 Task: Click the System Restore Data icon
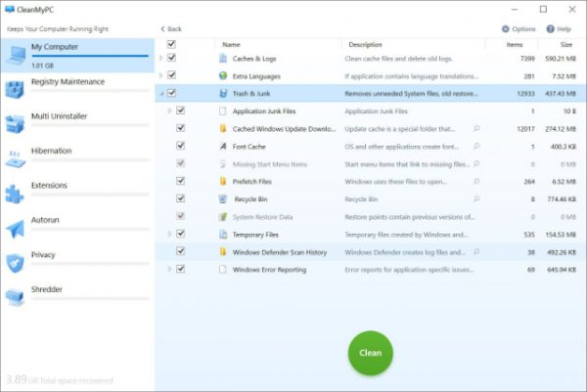223,217
